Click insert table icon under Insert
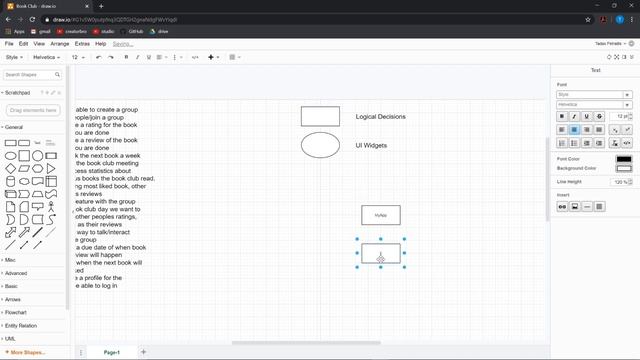640x360 pixels. (x=599, y=207)
